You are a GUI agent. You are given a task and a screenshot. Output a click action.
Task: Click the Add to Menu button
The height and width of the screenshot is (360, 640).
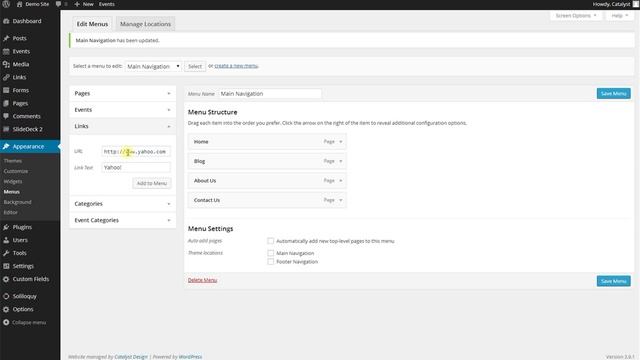(152, 183)
